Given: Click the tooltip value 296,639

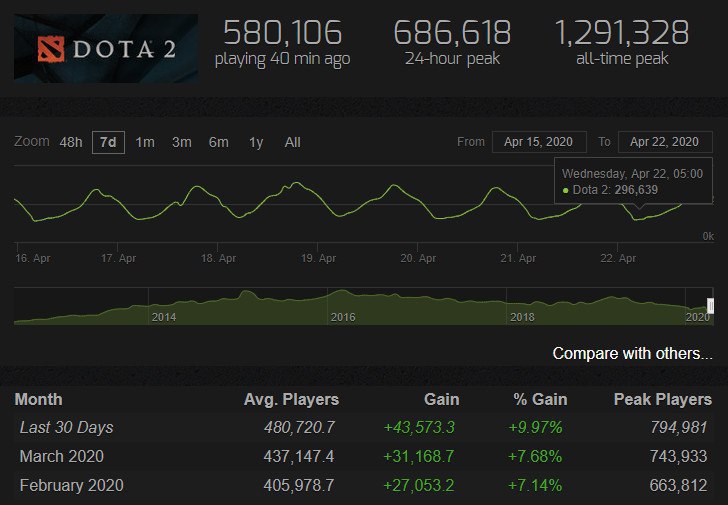Looking at the screenshot, I should point(636,190).
